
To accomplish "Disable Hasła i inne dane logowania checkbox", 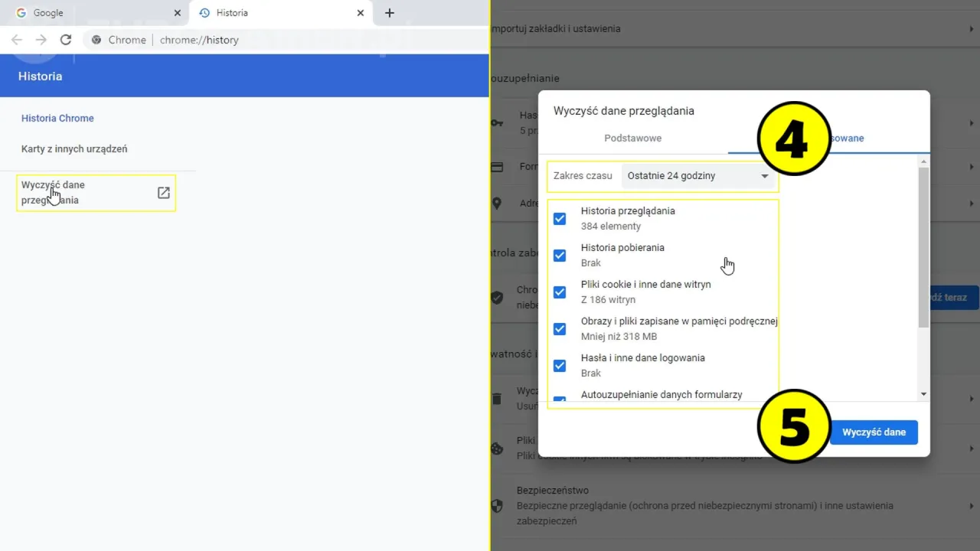I will 560,365.
